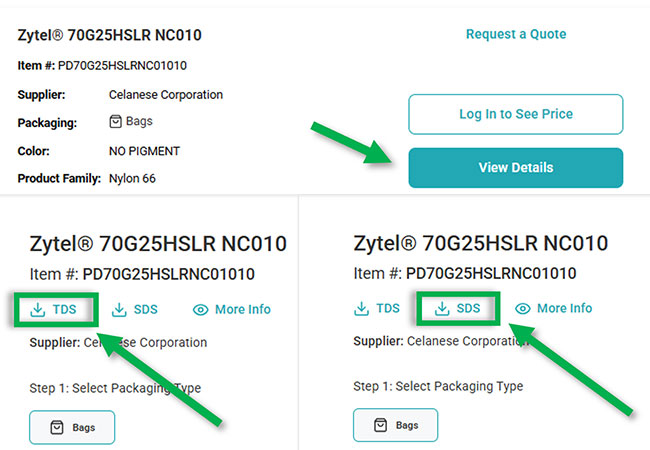This screenshot has height=450, width=650.
Task: Click the top Zytel 70G25HSLR NC010 product title
Action: tap(110, 36)
